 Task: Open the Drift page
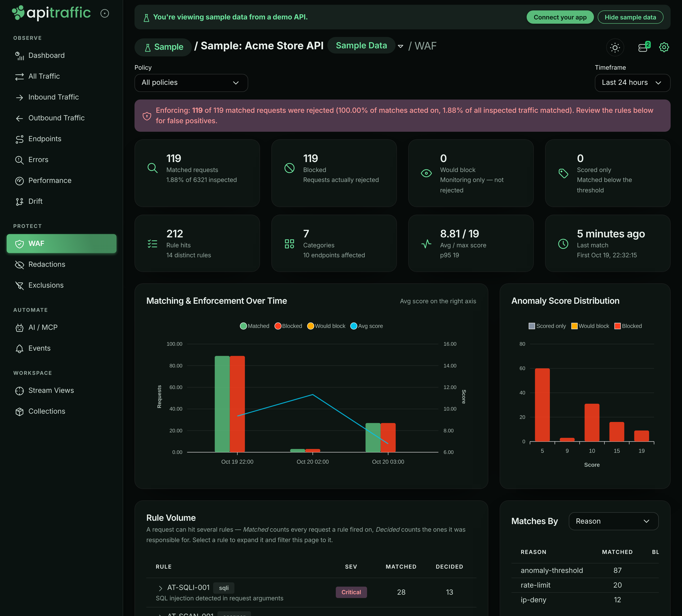click(61, 201)
